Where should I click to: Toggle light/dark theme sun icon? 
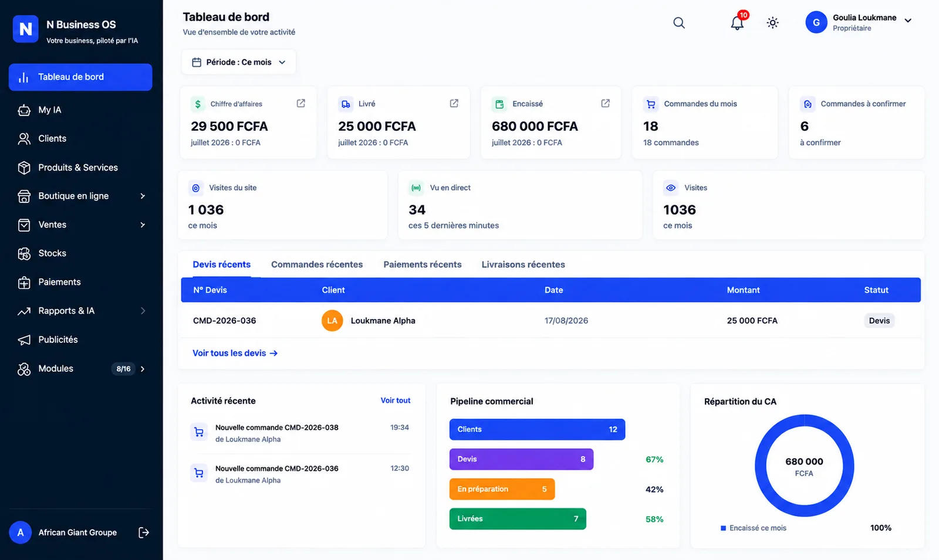[773, 23]
